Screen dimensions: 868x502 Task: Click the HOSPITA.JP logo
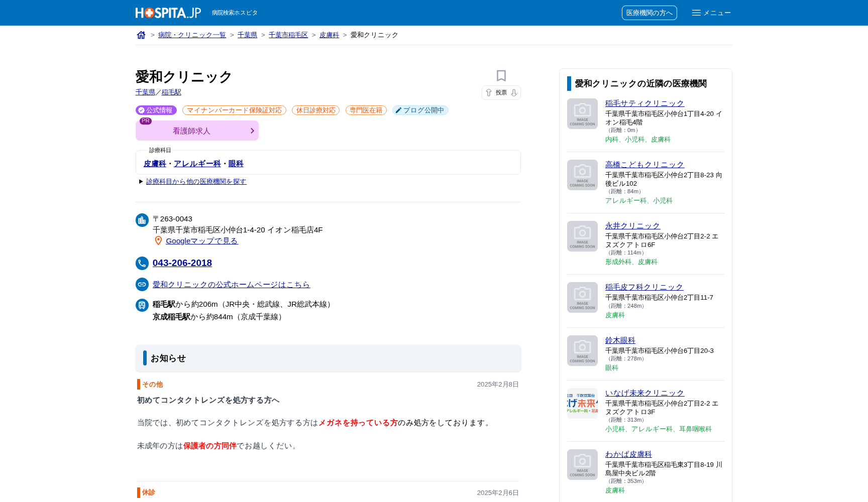pos(167,13)
